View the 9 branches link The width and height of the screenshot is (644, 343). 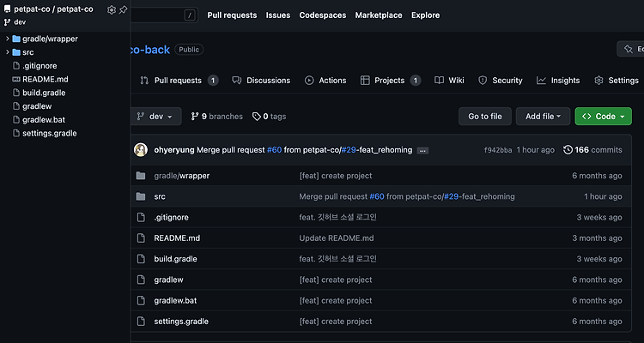click(x=217, y=117)
